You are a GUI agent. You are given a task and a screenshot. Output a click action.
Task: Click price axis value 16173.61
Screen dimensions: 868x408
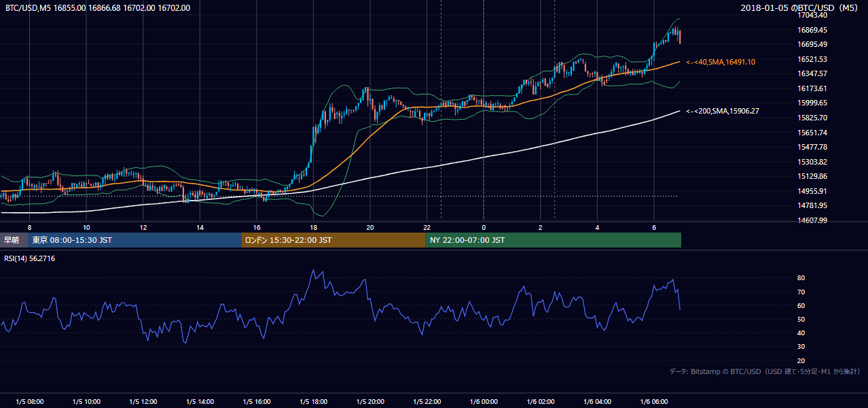tap(812, 88)
